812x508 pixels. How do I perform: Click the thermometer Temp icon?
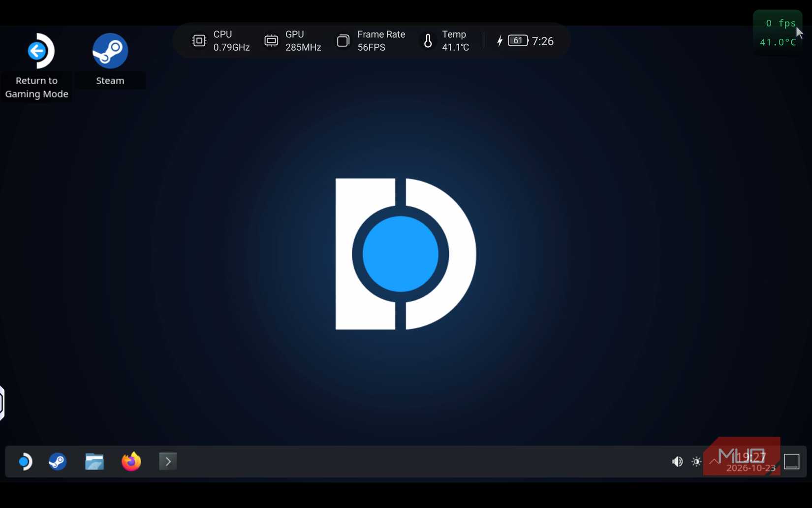point(428,41)
